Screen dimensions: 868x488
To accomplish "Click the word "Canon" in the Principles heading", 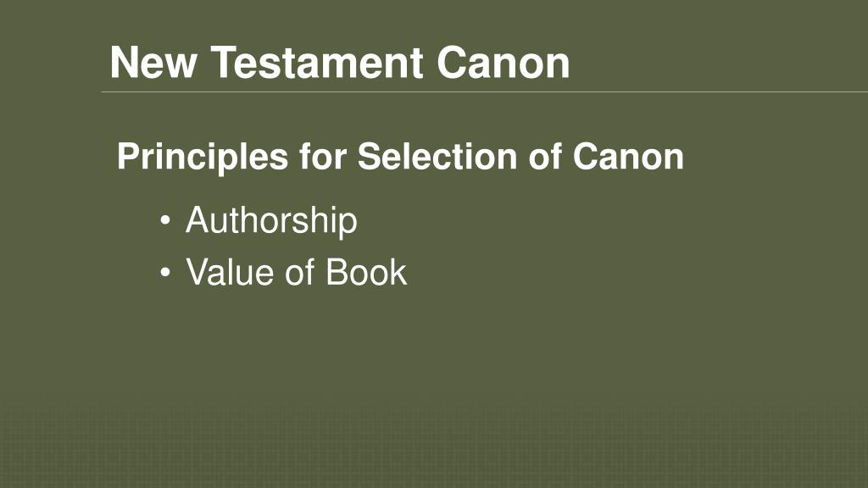I will [x=628, y=156].
